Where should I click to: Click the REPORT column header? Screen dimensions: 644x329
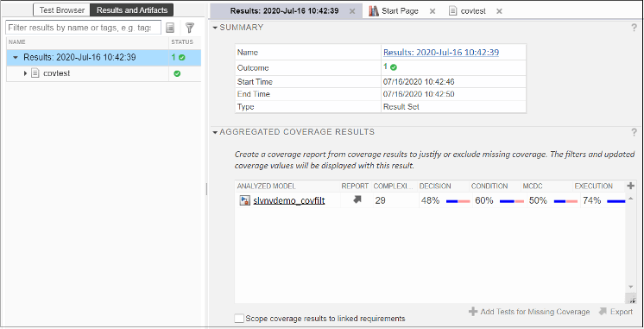click(355, 186)
